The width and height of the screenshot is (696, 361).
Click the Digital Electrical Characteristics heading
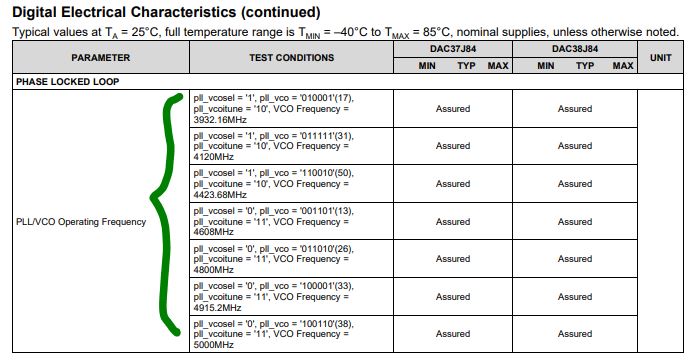tap(166, 12)
